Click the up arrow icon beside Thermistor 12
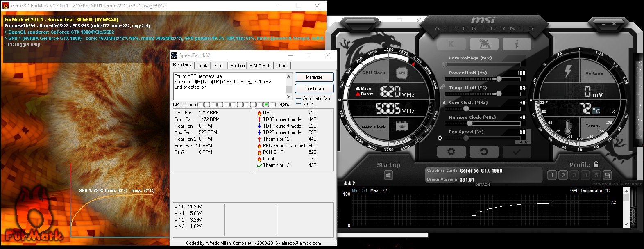Image resolution: width=644 pixels, height=249 pixels. [x=259, y=139]
